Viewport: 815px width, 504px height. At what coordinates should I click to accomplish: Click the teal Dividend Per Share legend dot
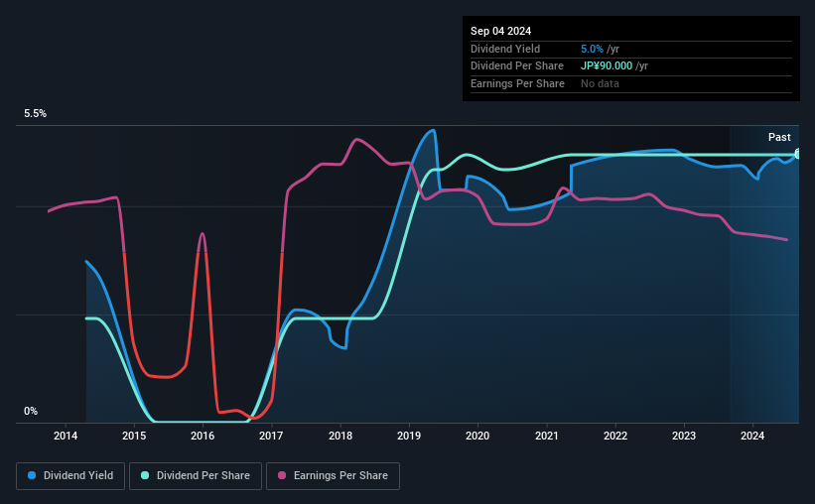pos(145,475)
